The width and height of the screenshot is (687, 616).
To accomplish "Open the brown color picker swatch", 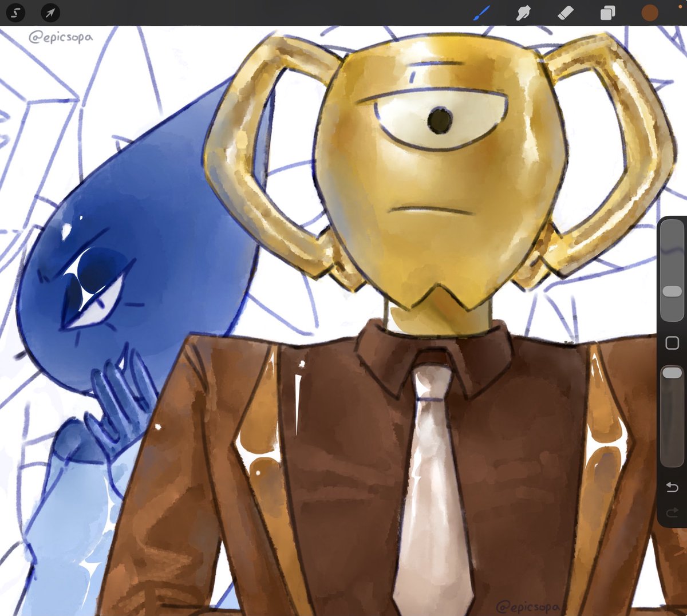I will pos(650,13).
